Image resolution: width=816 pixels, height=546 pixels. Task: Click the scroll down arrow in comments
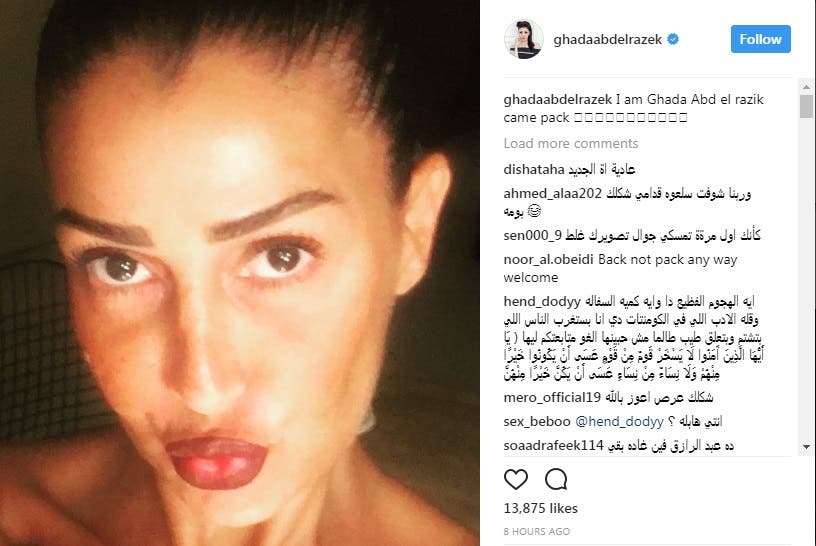pyautogui.click(x=806, y=447)
